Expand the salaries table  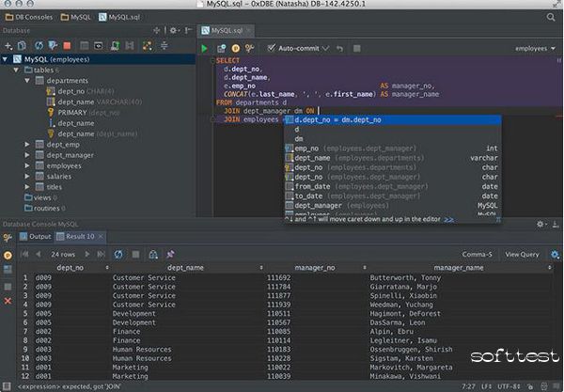point(27,176)
